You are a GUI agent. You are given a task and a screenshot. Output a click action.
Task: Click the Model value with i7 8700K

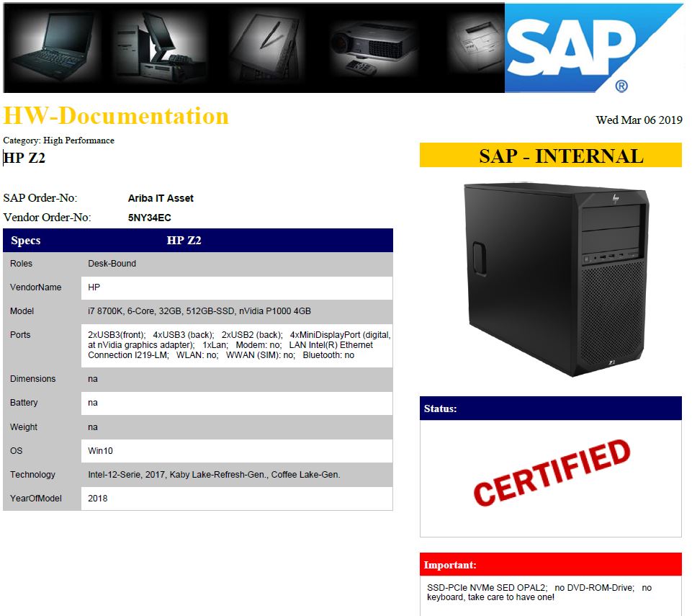pyautogui.click(x=199, y=311)
